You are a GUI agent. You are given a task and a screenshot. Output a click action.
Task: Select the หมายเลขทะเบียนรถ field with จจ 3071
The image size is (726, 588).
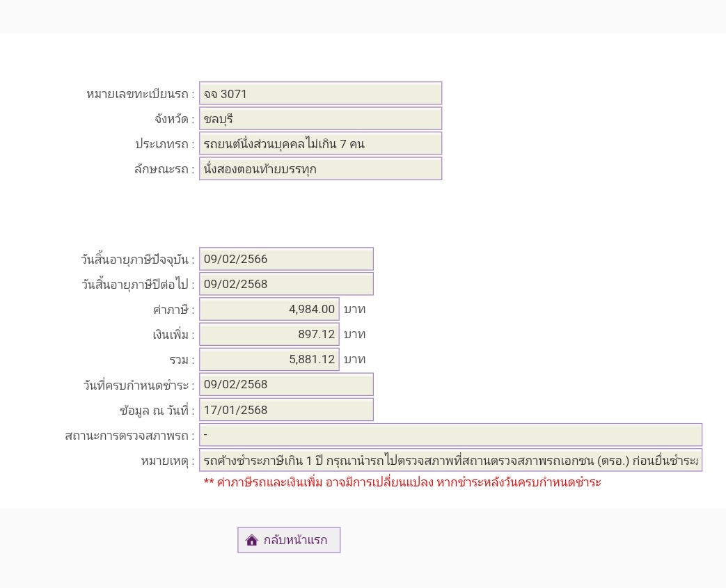pyautogui.click(x=320, y=93)
